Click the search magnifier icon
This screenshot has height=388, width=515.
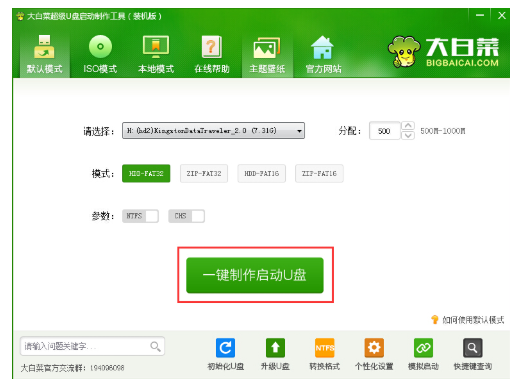[x=155, y=346]
